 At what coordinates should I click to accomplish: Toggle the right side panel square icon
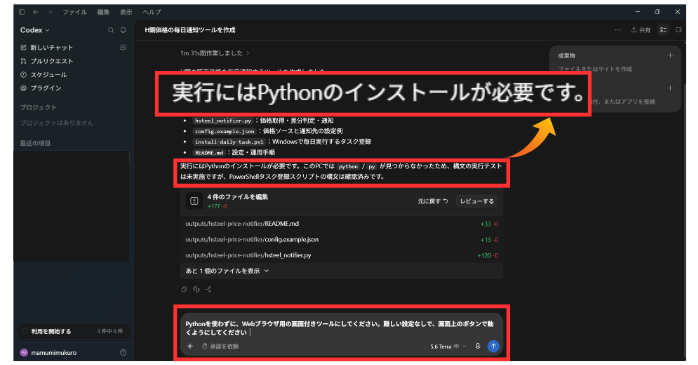point(678,30)
